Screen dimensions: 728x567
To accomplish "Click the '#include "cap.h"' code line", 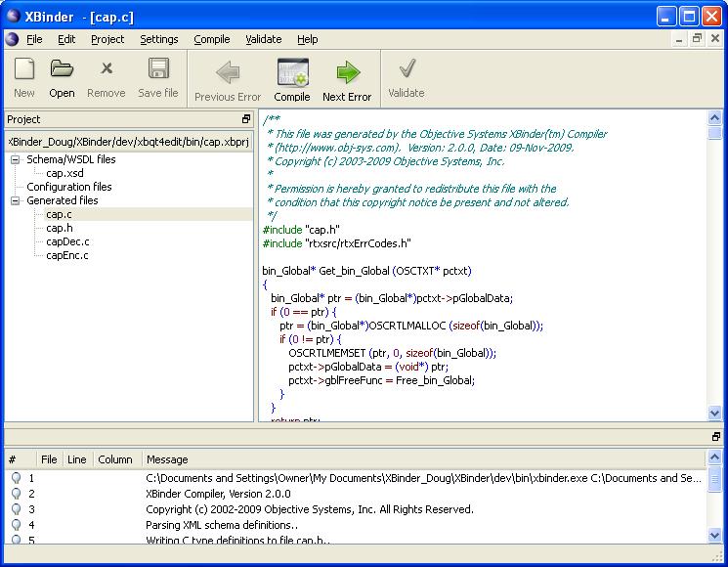I will [x=301, y=230].
